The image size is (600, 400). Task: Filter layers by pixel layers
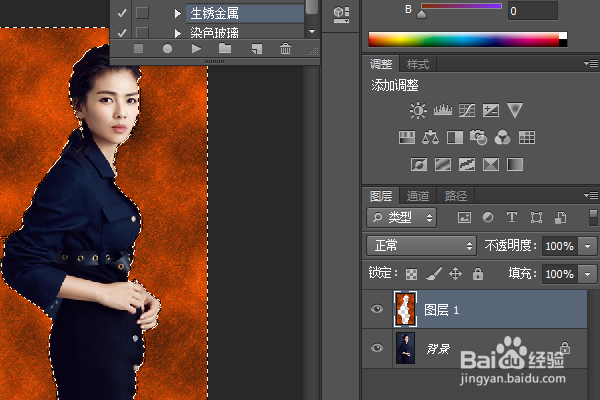464,217
